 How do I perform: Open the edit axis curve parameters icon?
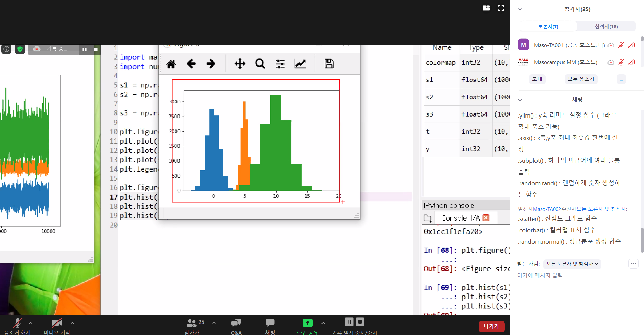point(300,64)
